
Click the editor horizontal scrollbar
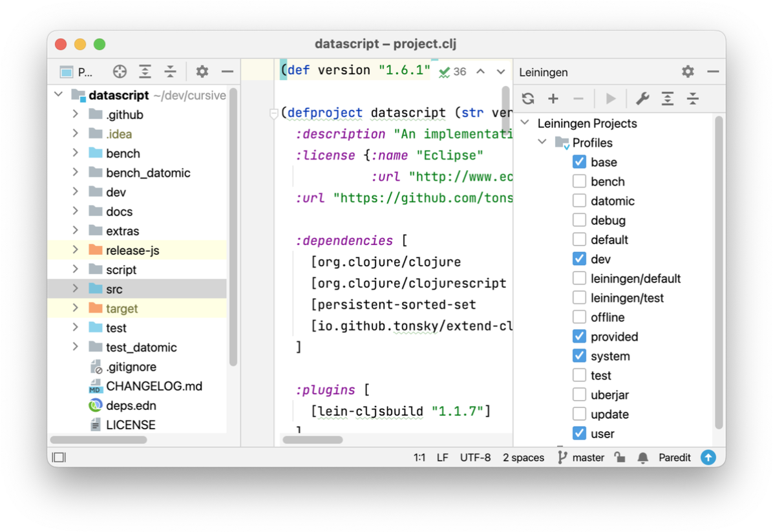[313, 440]
